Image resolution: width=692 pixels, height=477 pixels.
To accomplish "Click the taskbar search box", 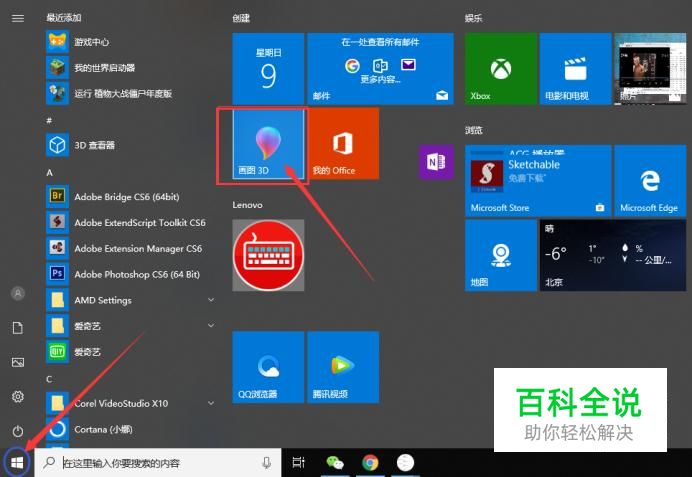I will click(158, 463).
